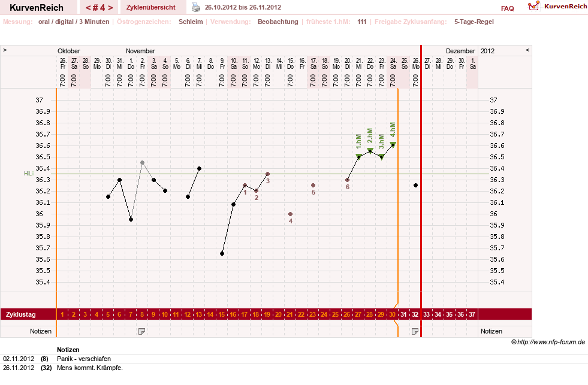Select the 1.hM temperature marker
This screenshot has height=385, width=588.
click(x=358, y=156)
